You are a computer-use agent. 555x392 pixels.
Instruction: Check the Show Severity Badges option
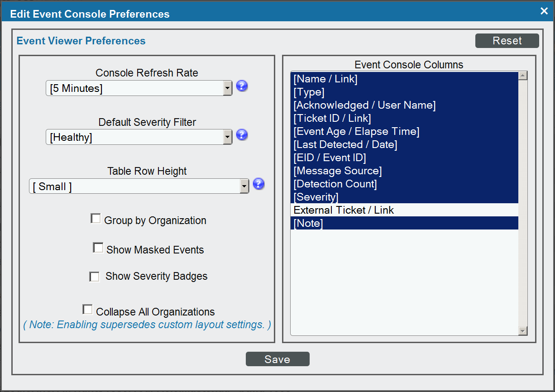(x=94, y=277)
